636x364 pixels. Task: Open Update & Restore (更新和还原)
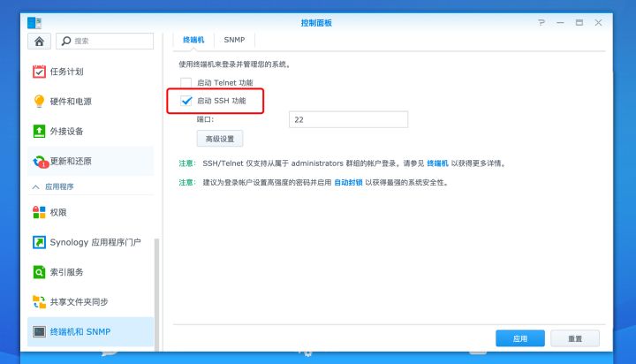[x=70, y=162]
